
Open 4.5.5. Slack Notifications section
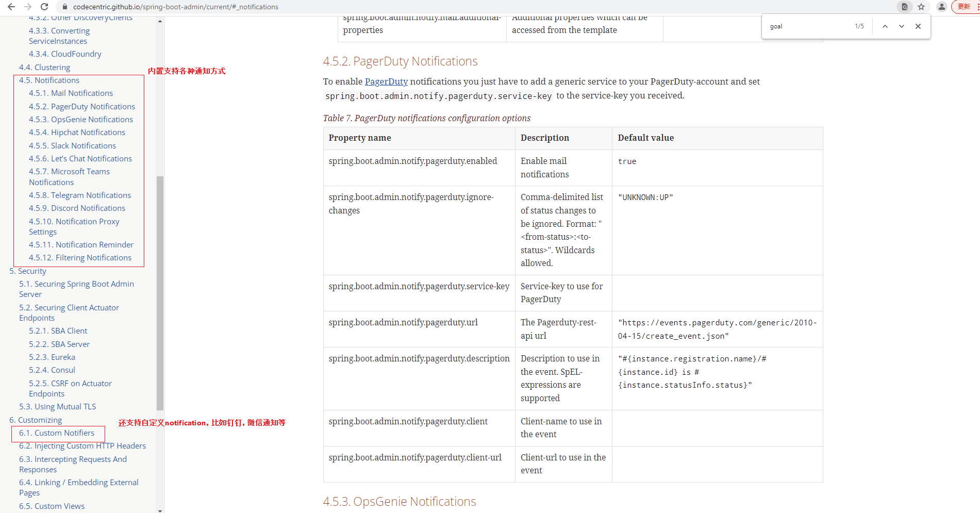click(72, 146)
